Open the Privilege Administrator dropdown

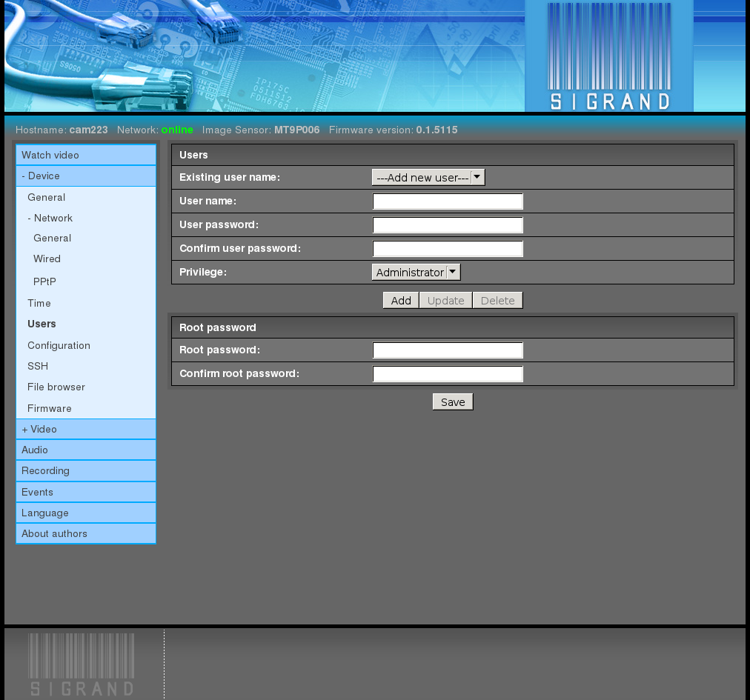[x=417, y=273]
